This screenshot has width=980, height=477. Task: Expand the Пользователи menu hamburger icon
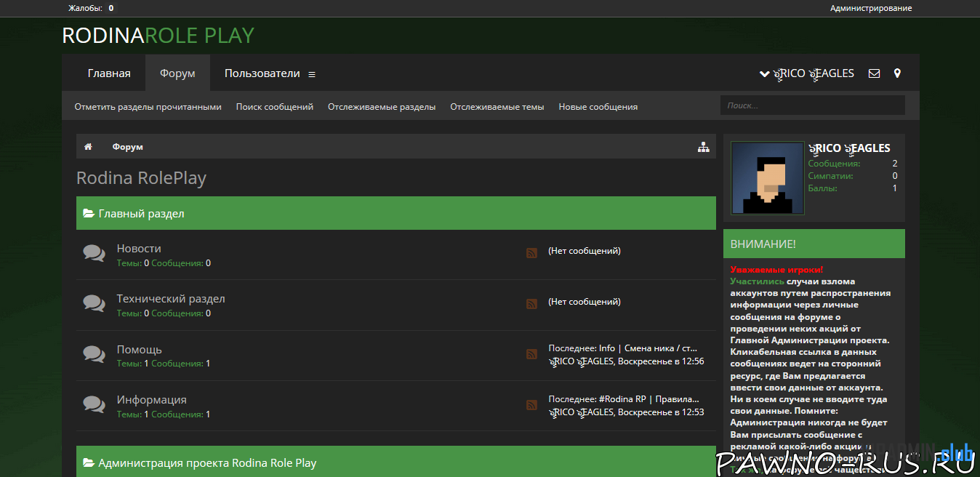[312, 74]
